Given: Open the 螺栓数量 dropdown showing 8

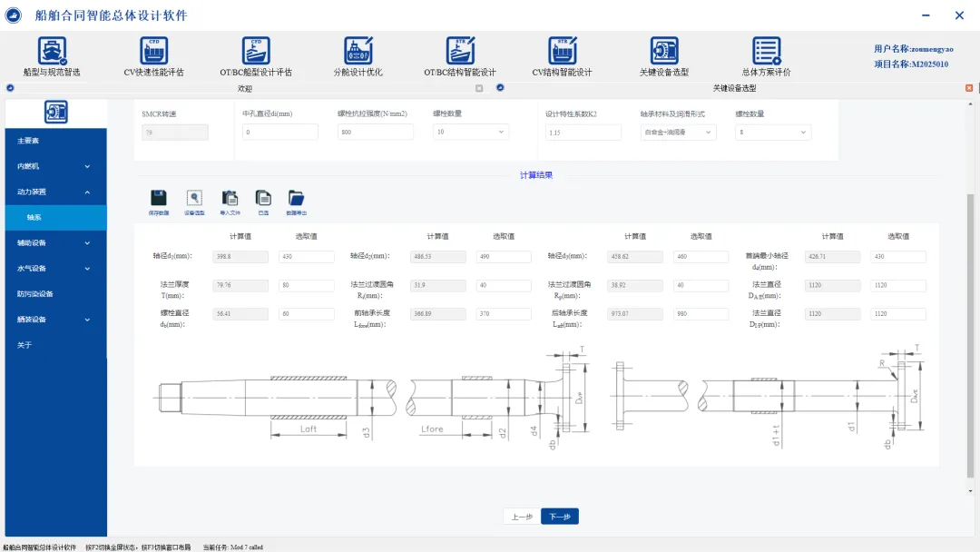Looking at the screenshot, I should [x=773, y=132].
